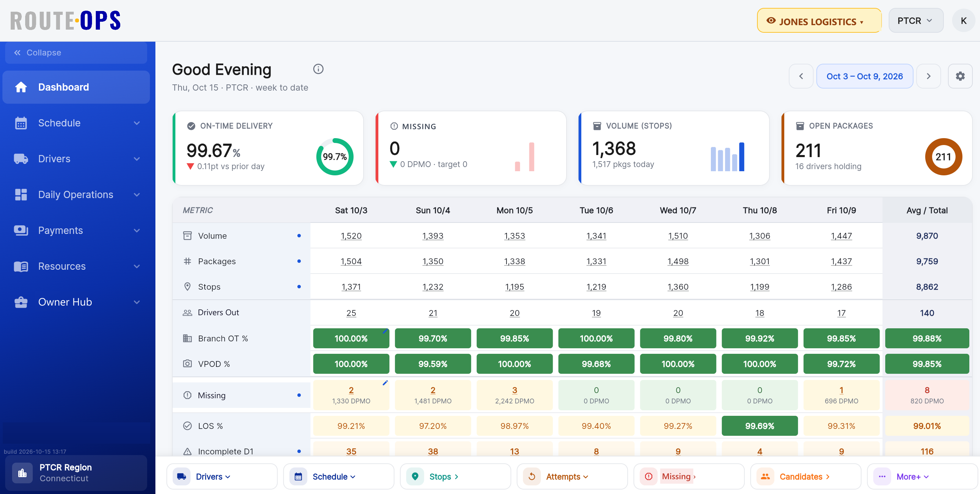Image resolution: width=980 pixels, height=494 pixels.
Task: Click the Open Packages 211 donut chart
Action: coord(943,157)
